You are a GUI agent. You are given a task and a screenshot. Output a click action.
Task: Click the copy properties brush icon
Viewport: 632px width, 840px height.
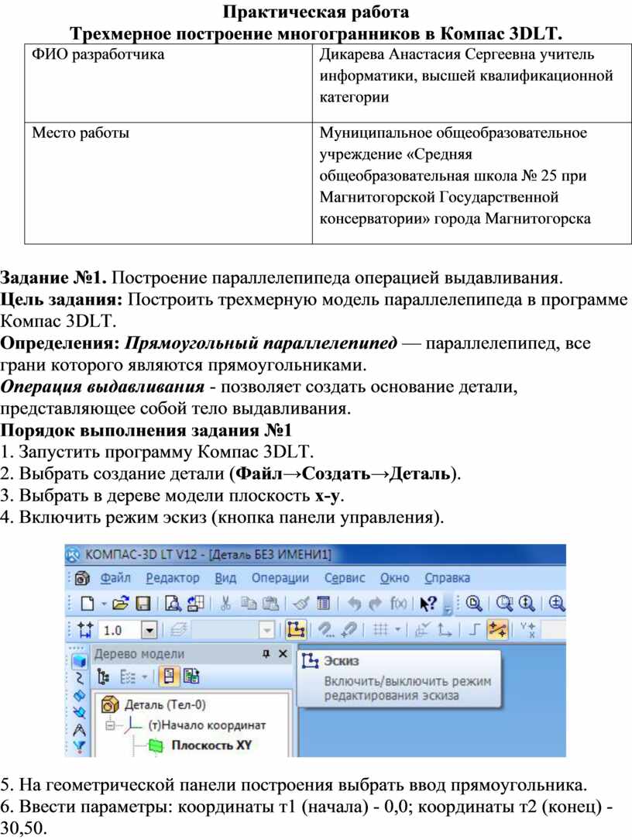tap(301, 604)
